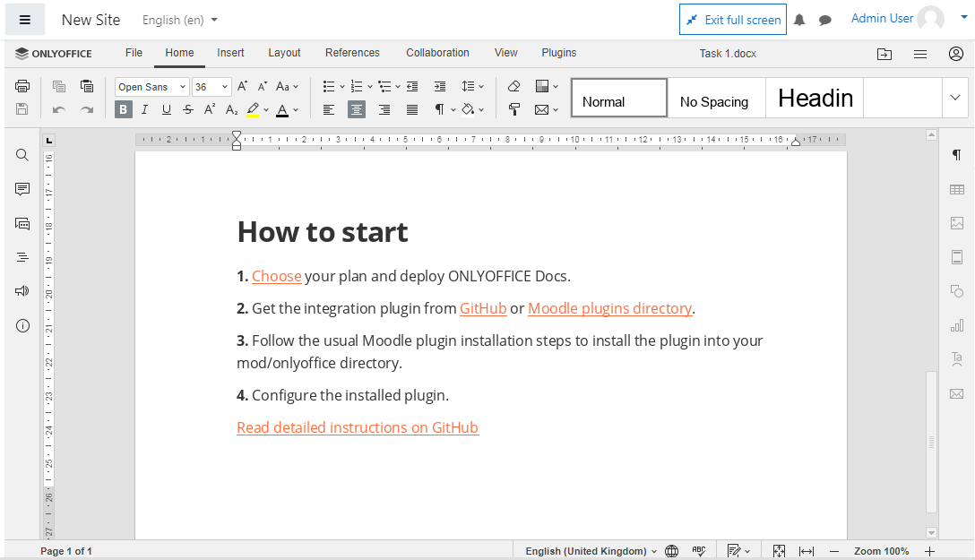Open paragraph settings in right sidebar
This screenshot has height=560, width=975.
pyautogui.click(x=957, y=155)
